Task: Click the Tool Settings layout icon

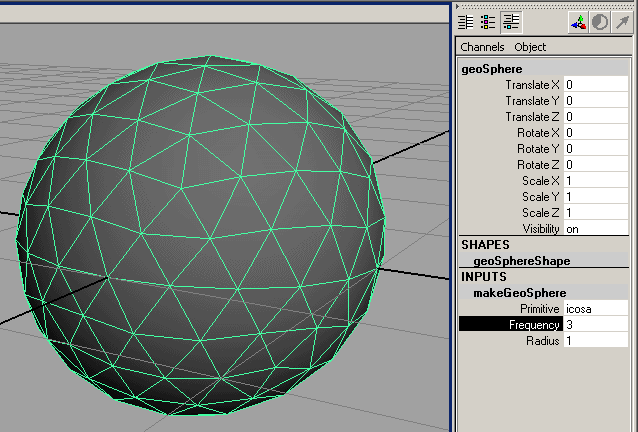Action: (488, 21)
